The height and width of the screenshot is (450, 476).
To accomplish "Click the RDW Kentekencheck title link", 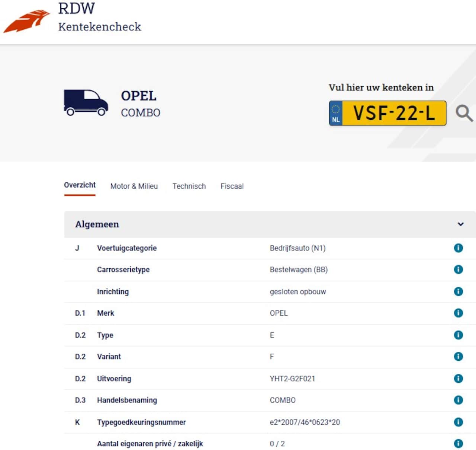I will pos(99,17).
